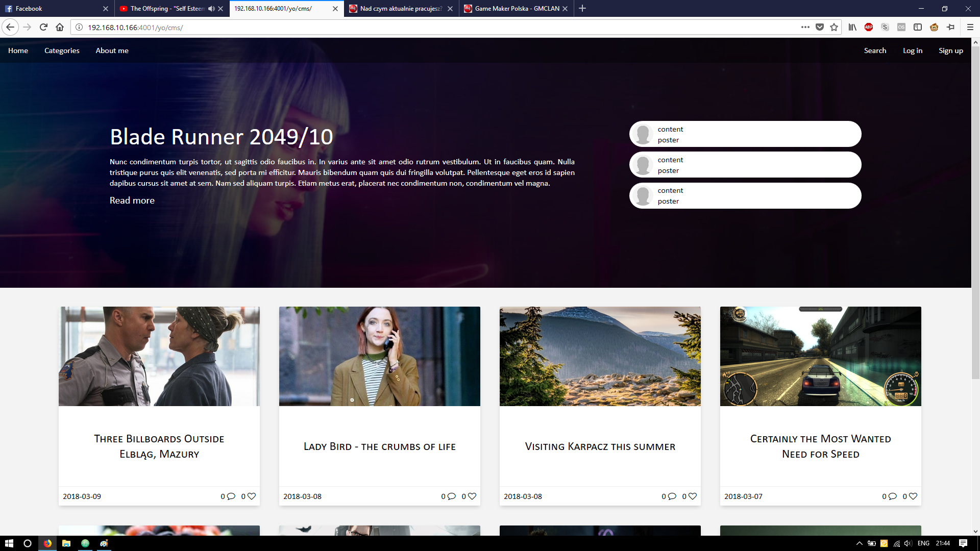Open comments on Lady Bird post

tap(451, 496)
